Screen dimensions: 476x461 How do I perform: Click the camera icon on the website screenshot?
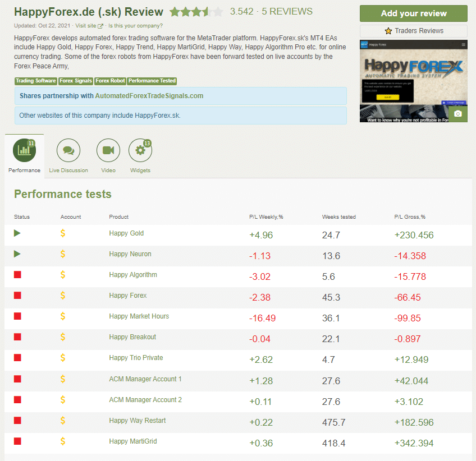click(458, 113)
